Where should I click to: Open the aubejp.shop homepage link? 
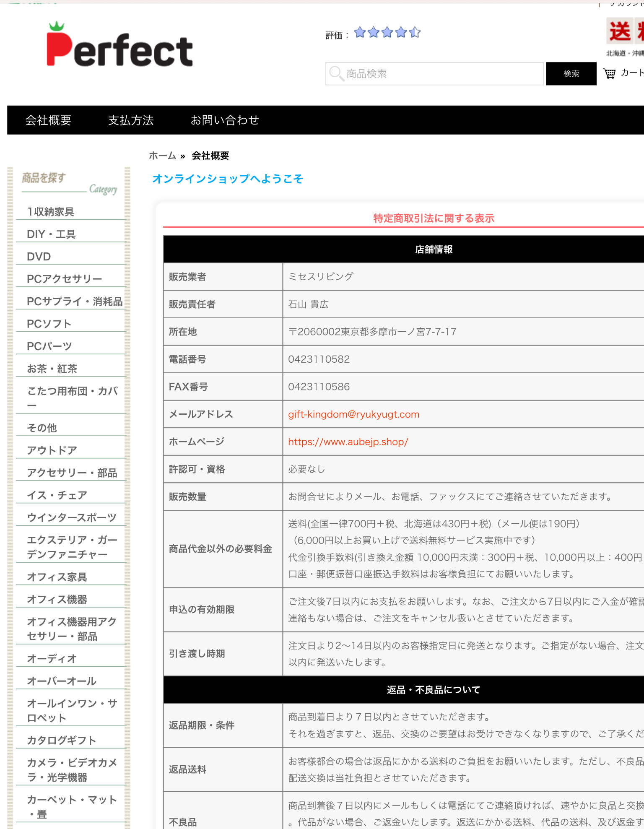(x=348, y=442)
